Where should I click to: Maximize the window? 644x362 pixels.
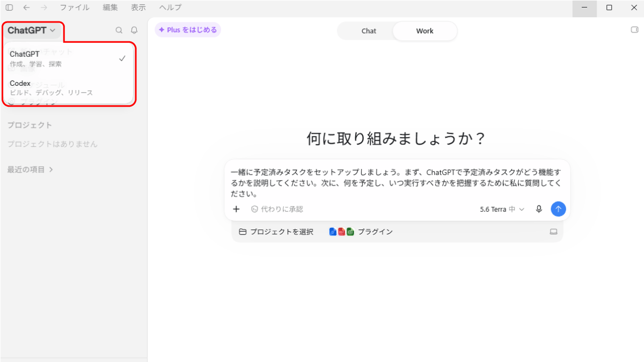609,8
